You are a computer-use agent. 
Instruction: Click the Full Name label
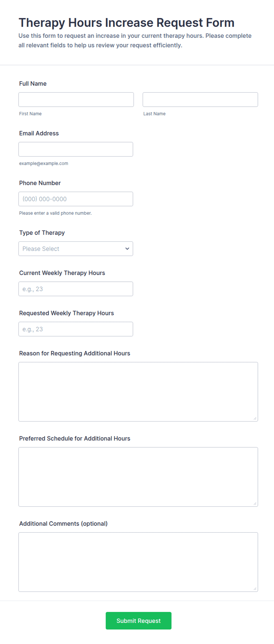pos(33,84)
